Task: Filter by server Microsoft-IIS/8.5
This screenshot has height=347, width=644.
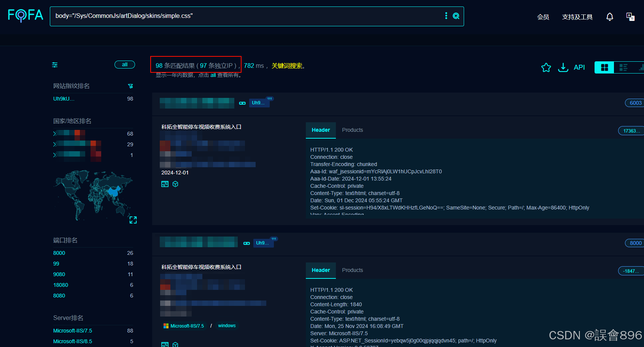Action: pos(73,341)
